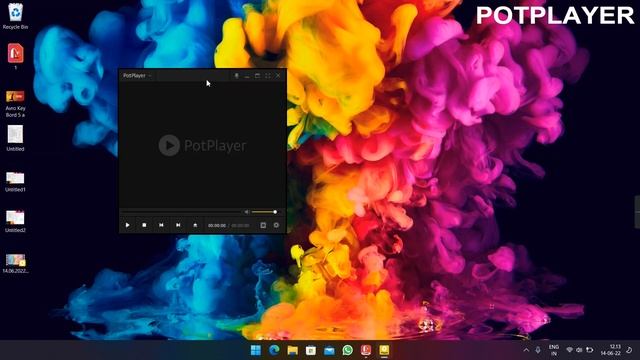Click the elapsed time display 00:00:00
Viewport: 640px width, 360px height.
coord(217,225)
